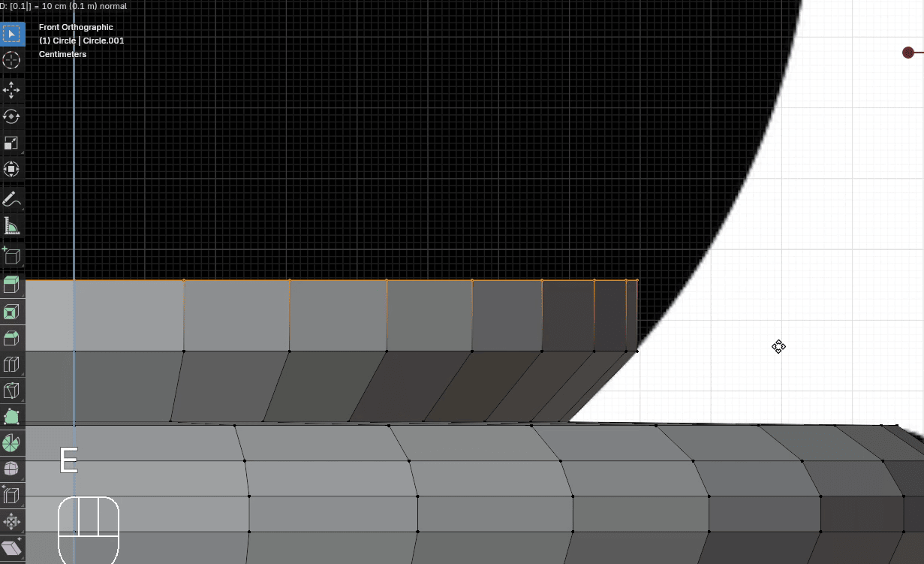Choose the Smooth vertices tool
924x564 pixels.
11,469
